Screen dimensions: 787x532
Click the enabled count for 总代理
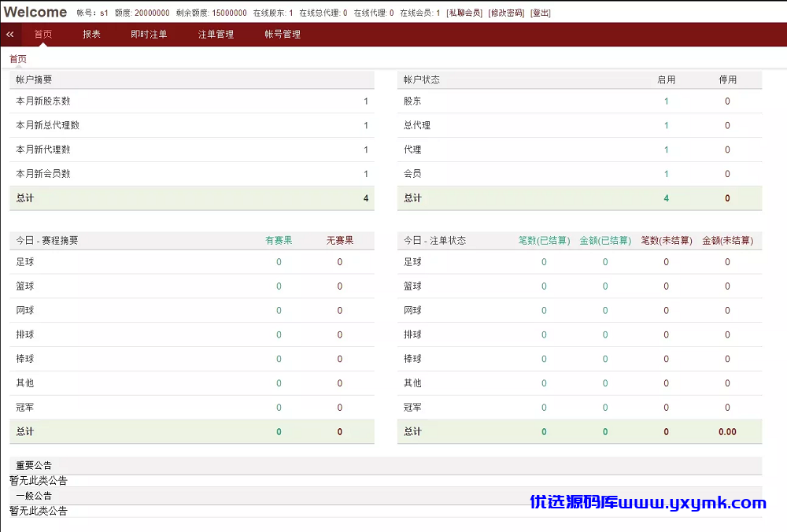point(667,125)
